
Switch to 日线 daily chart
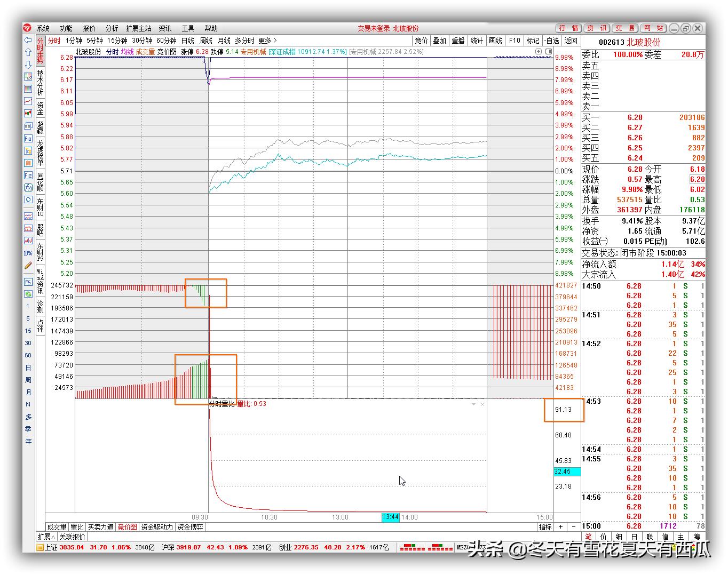pyautogui.click(x=188, y=41)
